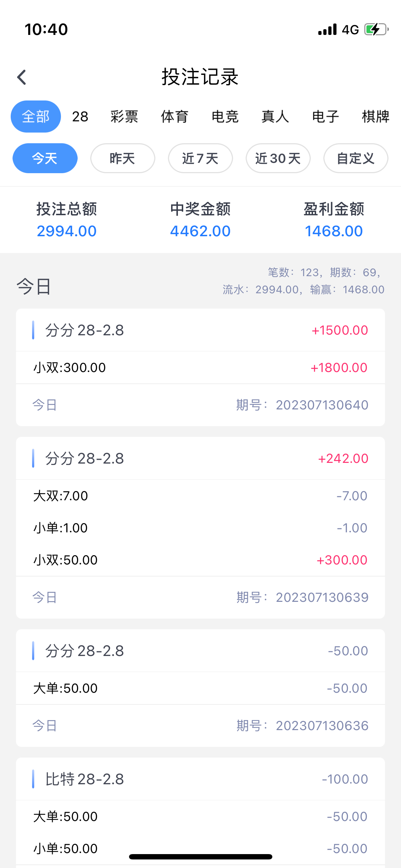
Task: Open the 比特28-2.8 bet record
Action: [200, 779]
